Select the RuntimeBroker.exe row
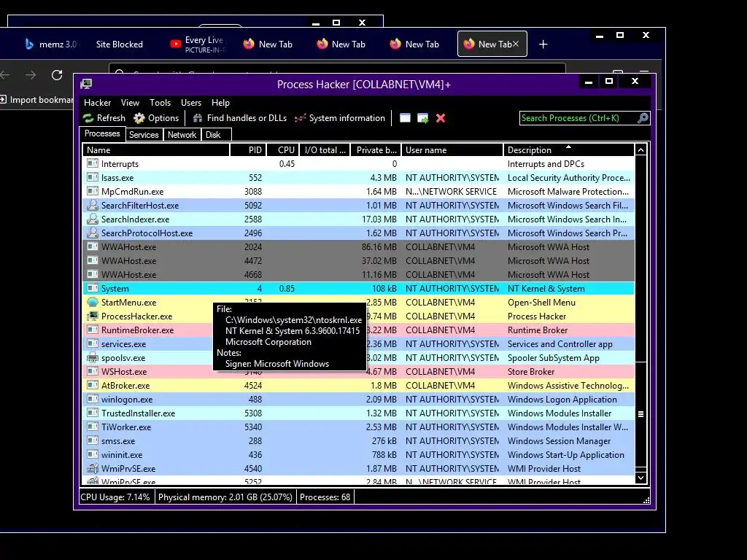This screenshot has height=560, width=747. 359,330
